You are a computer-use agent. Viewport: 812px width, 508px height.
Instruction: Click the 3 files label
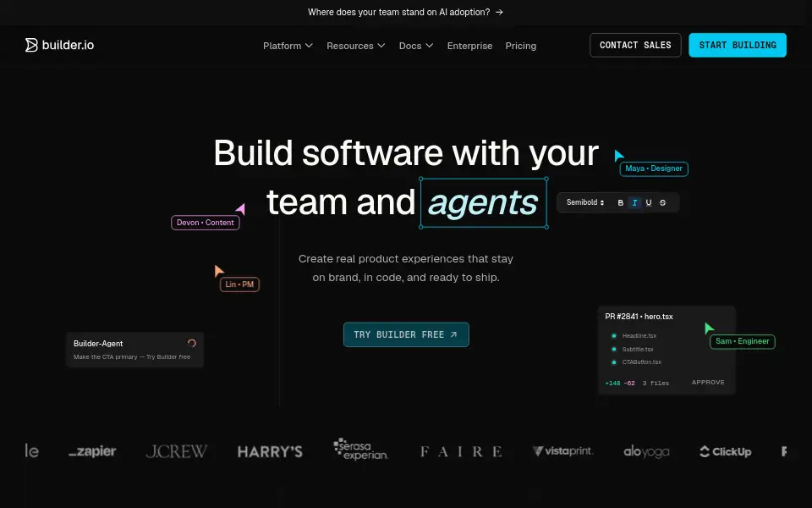coord(656,383)
